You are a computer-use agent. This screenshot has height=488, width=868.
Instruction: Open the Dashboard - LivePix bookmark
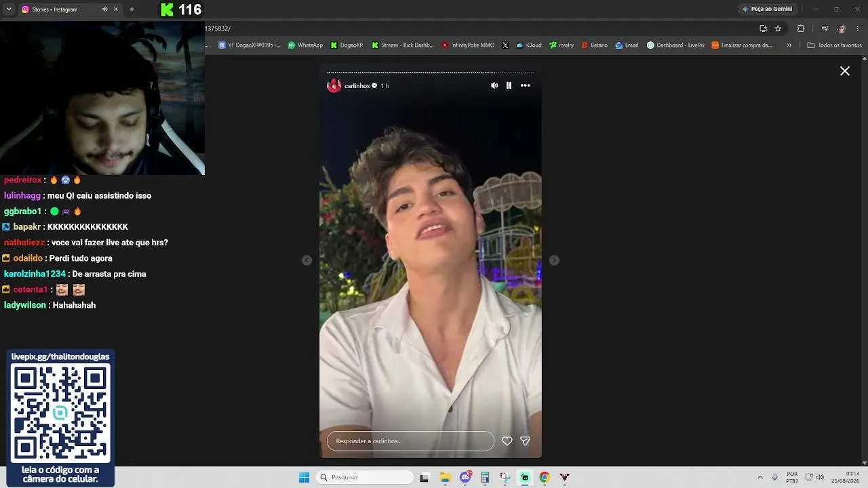point(675,45)
